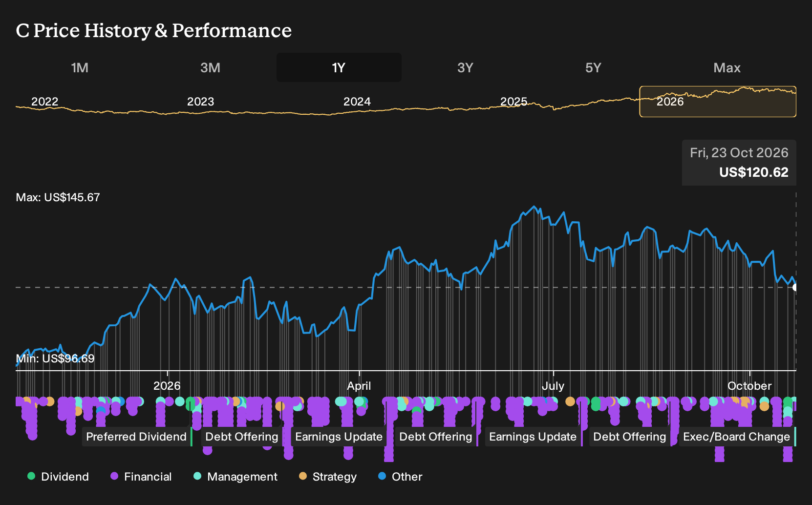Click the 2026 axis label below chart
The width and height of the screenshot is (812, 505).
tap(167, 386)
